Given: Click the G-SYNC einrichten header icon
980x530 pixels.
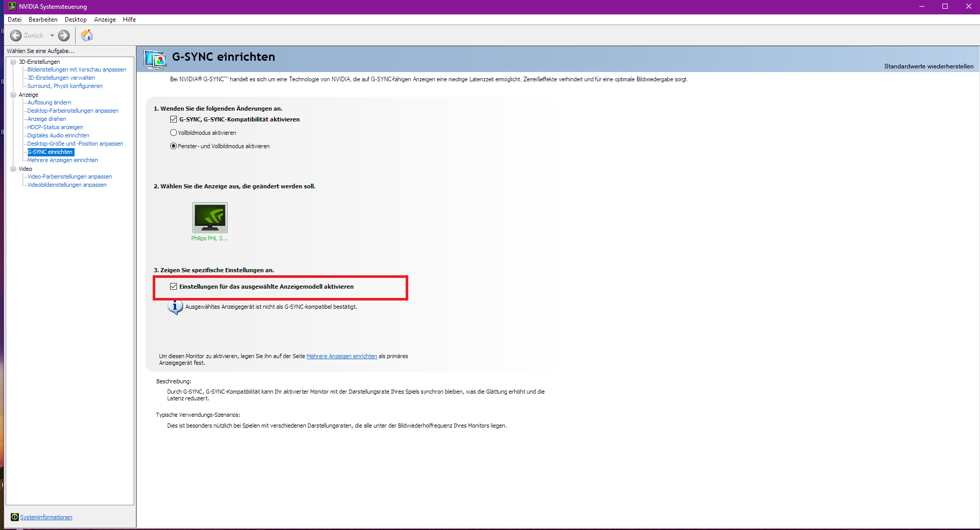Looking at the screenshot, I should point(155,60).
